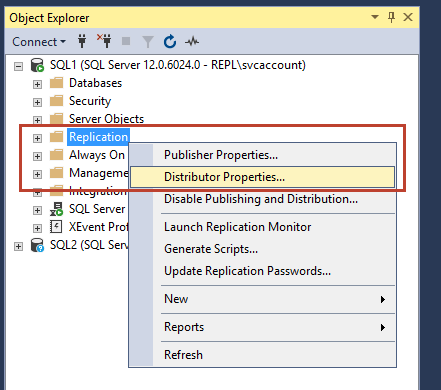441x390 pixels.
Task: Click the Filter funnel icon
Action: coord(148,42)
